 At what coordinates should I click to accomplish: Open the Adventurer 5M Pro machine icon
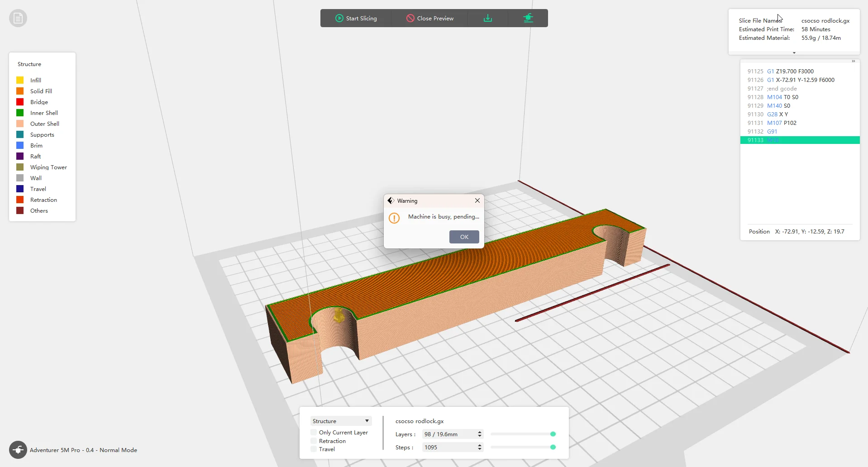coord(18,450)
